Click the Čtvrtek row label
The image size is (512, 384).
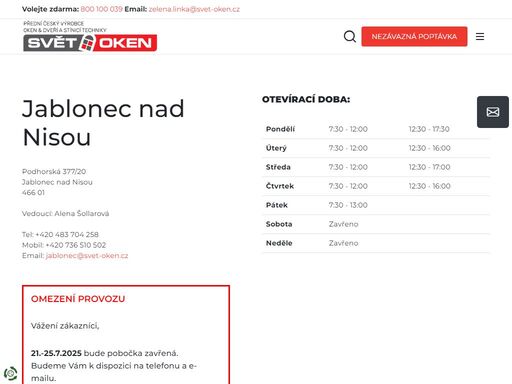[x=280, y=186]
